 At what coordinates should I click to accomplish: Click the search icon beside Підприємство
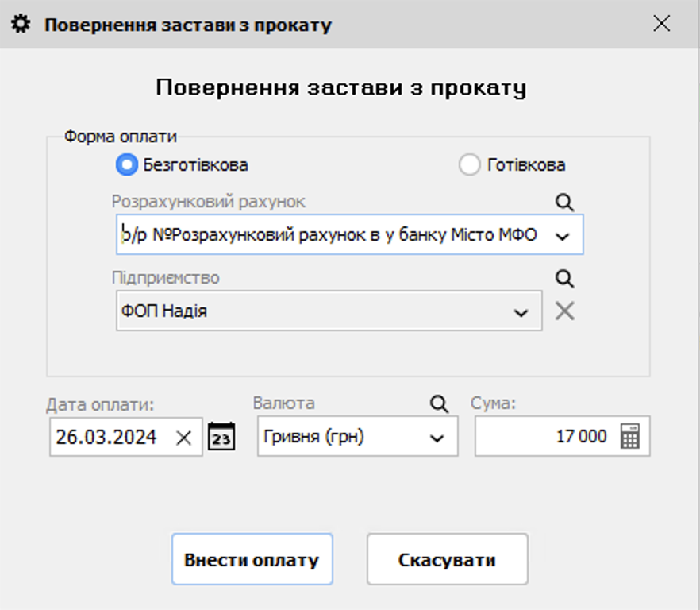click(x=564, y=279)
